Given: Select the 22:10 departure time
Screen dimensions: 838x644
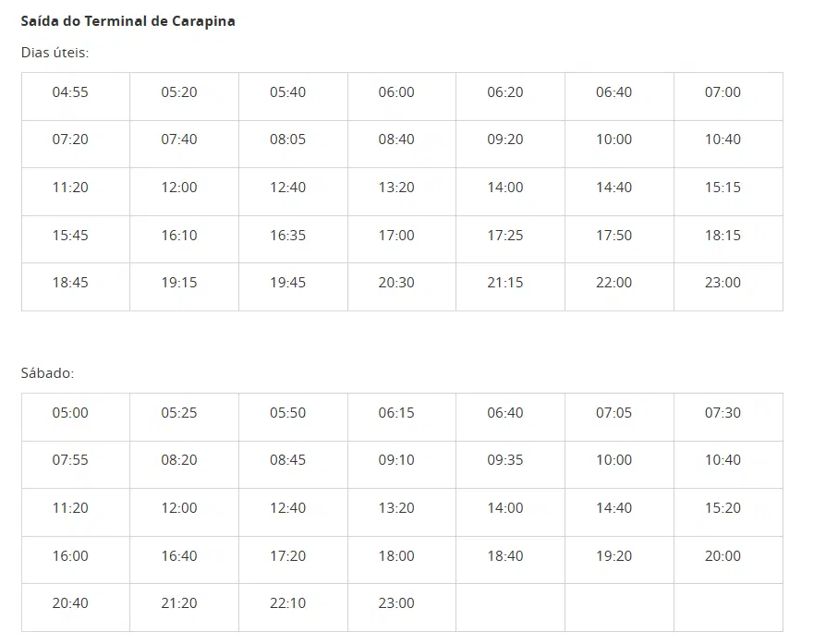Looking at the screenshot, I should coord(287,603).
